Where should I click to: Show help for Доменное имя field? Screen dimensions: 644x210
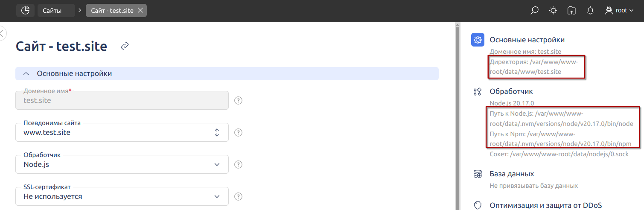[239, 100]
